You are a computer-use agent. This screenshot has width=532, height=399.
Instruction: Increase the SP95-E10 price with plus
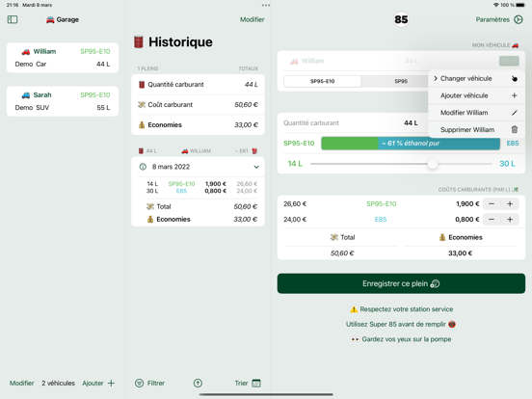510,204
